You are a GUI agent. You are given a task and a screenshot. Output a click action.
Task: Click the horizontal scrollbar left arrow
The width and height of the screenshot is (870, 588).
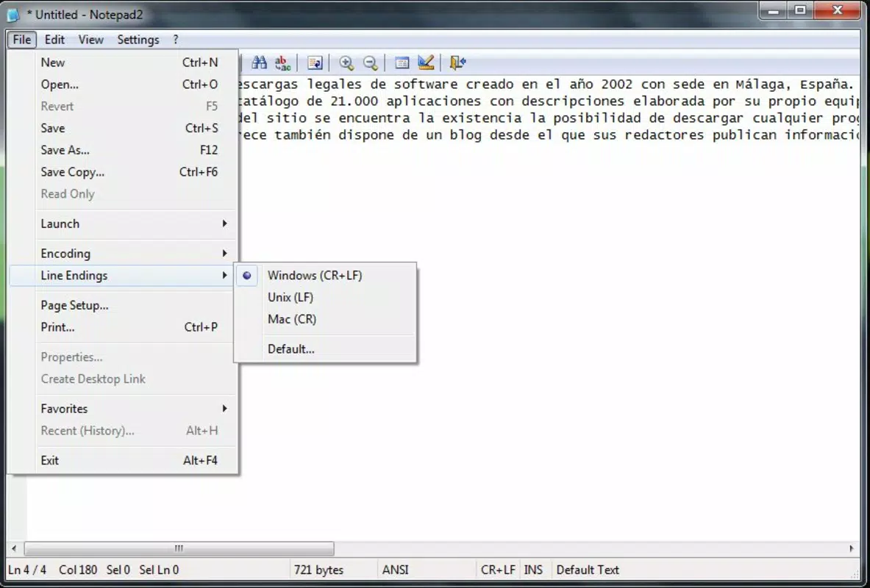14,548
